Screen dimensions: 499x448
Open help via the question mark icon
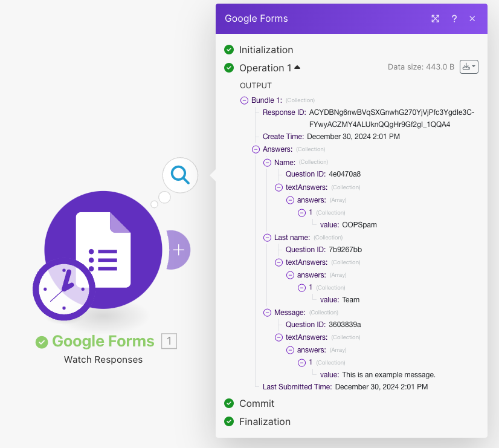point(454,19)
